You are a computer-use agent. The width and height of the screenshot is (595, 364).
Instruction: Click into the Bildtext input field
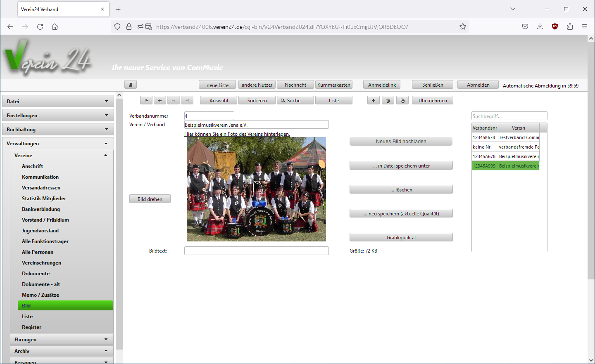(x=256, y=251)
